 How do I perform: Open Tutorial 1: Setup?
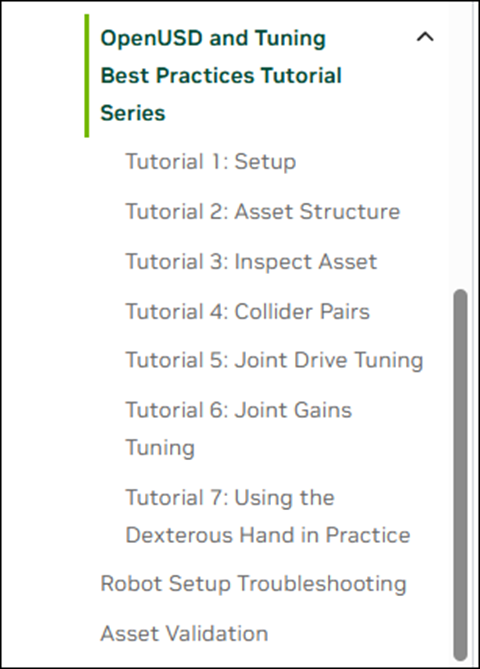click(x=211, y=162)
